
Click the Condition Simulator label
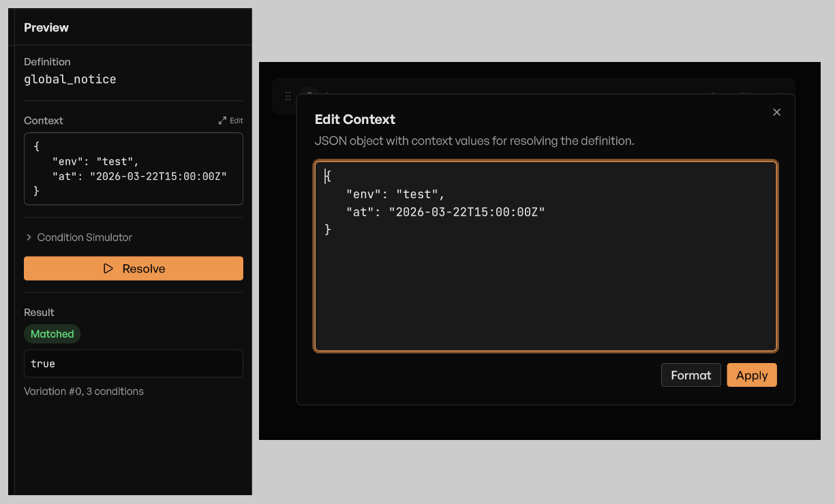85,238
